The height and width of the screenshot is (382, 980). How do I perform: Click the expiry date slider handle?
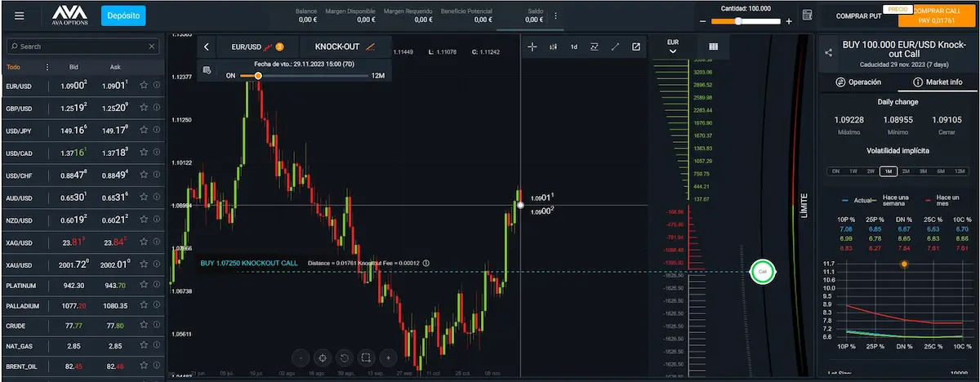pyautogui.click(x=257, y=76)
